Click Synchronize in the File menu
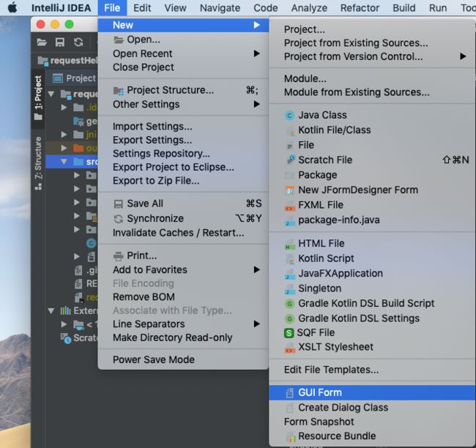Screen dimensions: 476x448 (183, 219)
